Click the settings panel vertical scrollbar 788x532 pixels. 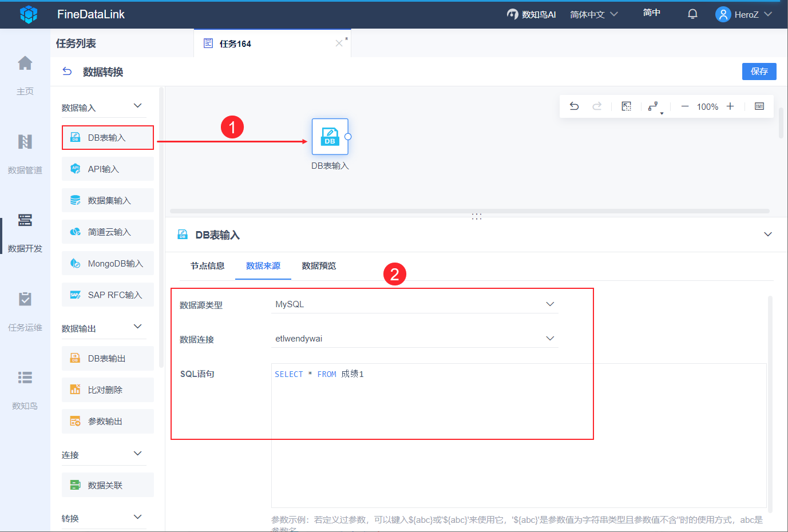770,404
